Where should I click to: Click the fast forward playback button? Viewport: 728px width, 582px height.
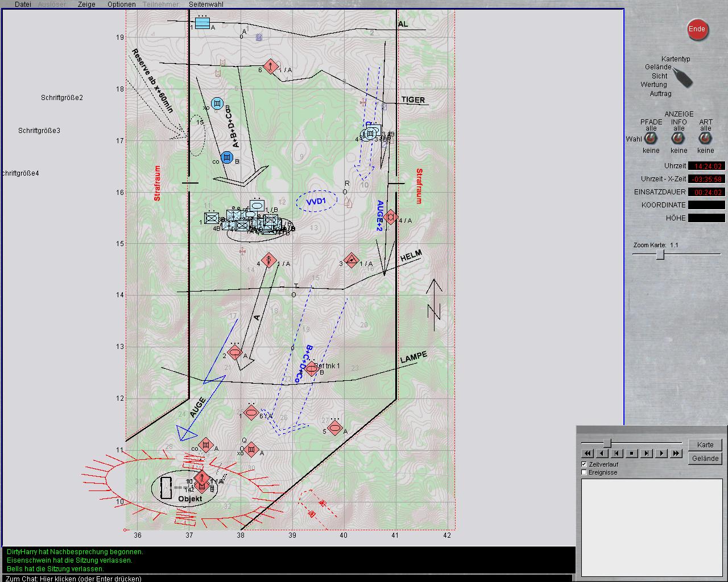click(676, 454)
